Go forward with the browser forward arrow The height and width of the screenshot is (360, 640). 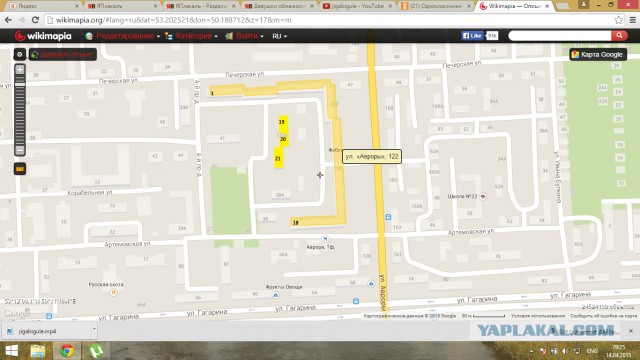click(22, 20)
